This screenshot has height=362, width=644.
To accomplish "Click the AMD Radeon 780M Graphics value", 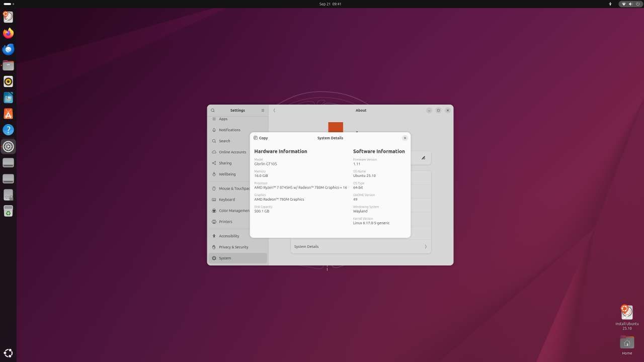I will click(279, 199).
